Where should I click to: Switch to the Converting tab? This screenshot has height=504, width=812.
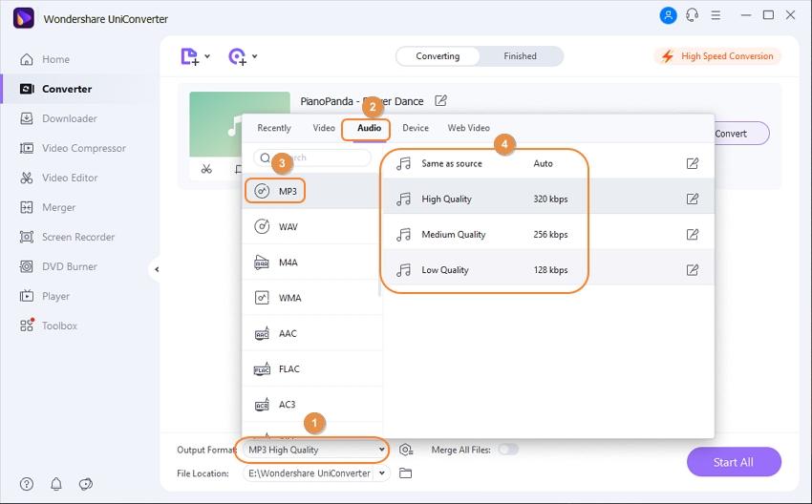438,56
